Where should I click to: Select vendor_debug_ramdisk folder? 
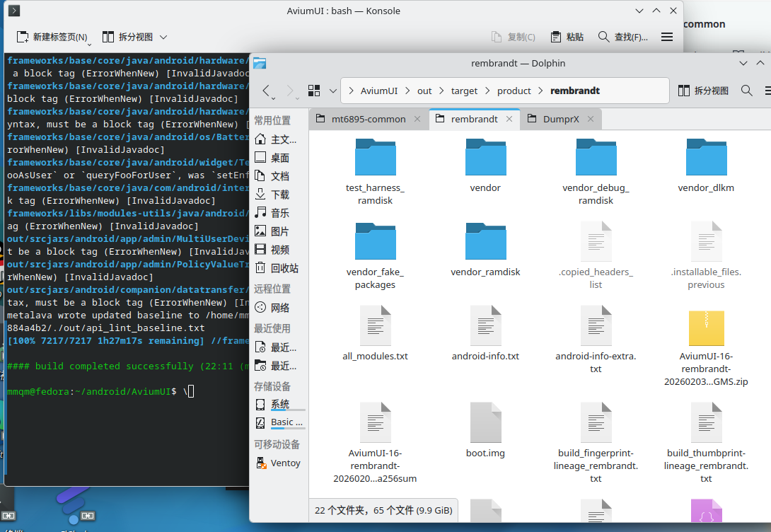(596, 172)
